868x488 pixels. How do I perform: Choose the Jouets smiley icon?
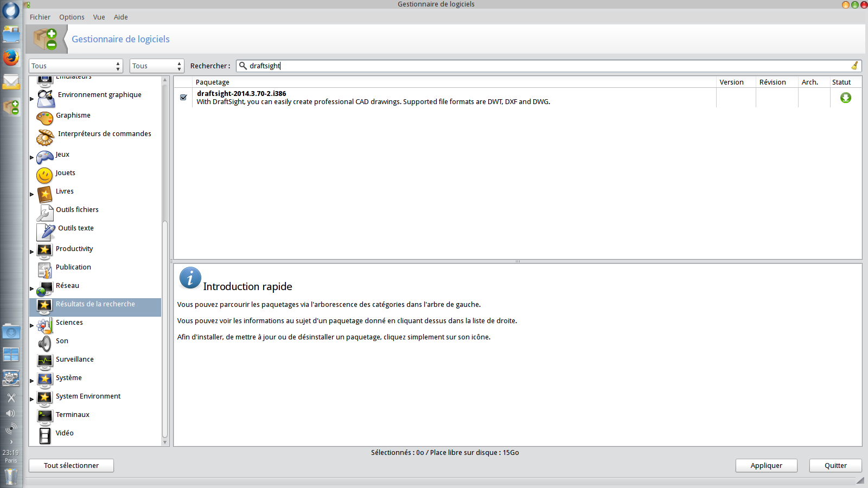pyautogui.click(x=44, y=175)
